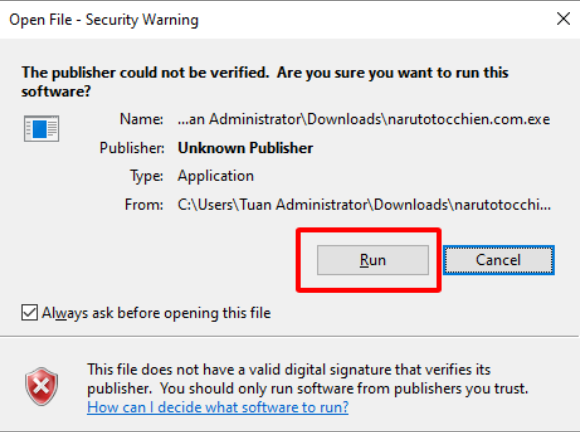The height and width of the screenshot is (432, 580).
Task: Select the narutotocchien.com.exe file name path
Action: click(x=364, y=119)
